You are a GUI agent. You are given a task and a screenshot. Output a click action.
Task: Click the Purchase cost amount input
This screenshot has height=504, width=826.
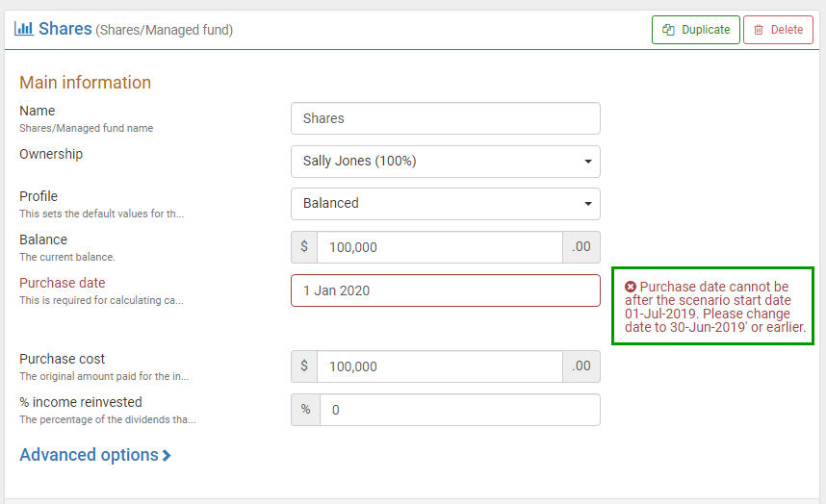pyautogui.click(x=439, y=366)
